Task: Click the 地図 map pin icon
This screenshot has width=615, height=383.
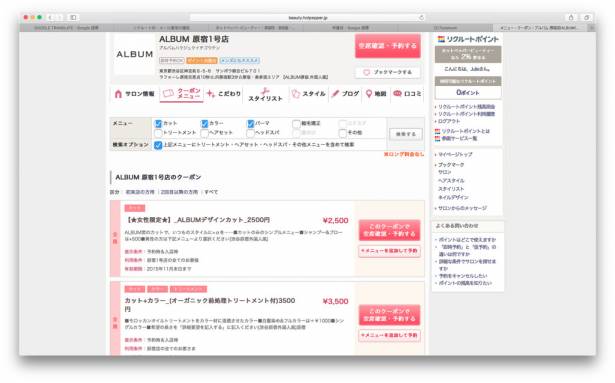Action: click(369, 94)
